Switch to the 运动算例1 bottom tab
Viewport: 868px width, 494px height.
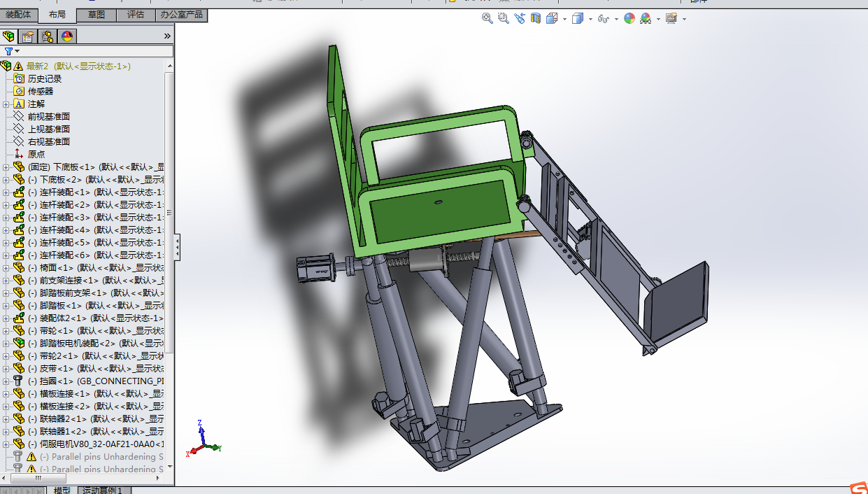point(103,490)
